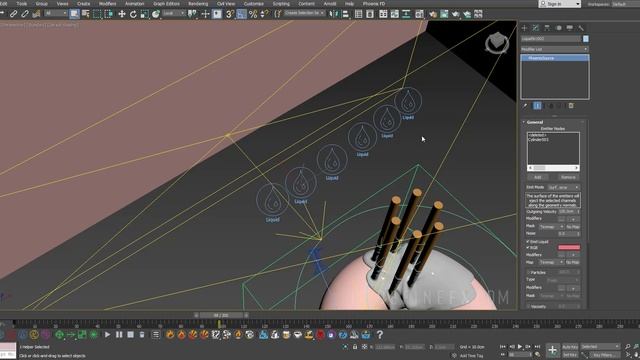Click the time slider frame indicator
The image size is (640, 360).
[221, 315]
